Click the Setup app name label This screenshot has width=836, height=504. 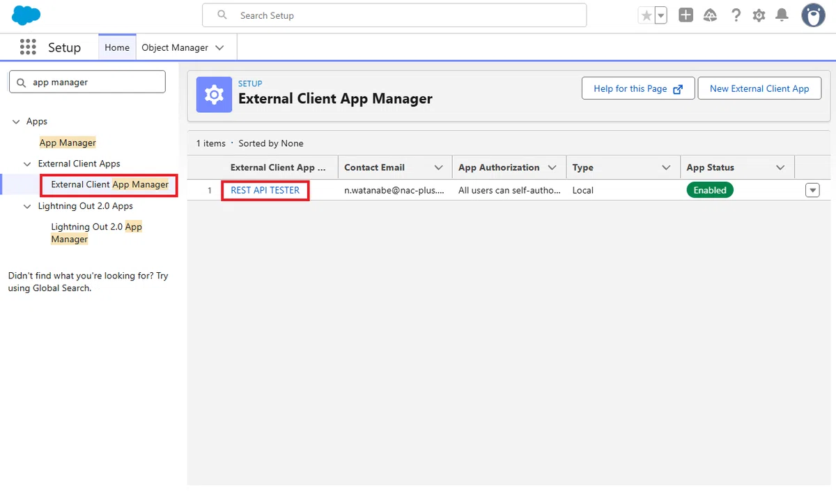[x=64, y=47]
